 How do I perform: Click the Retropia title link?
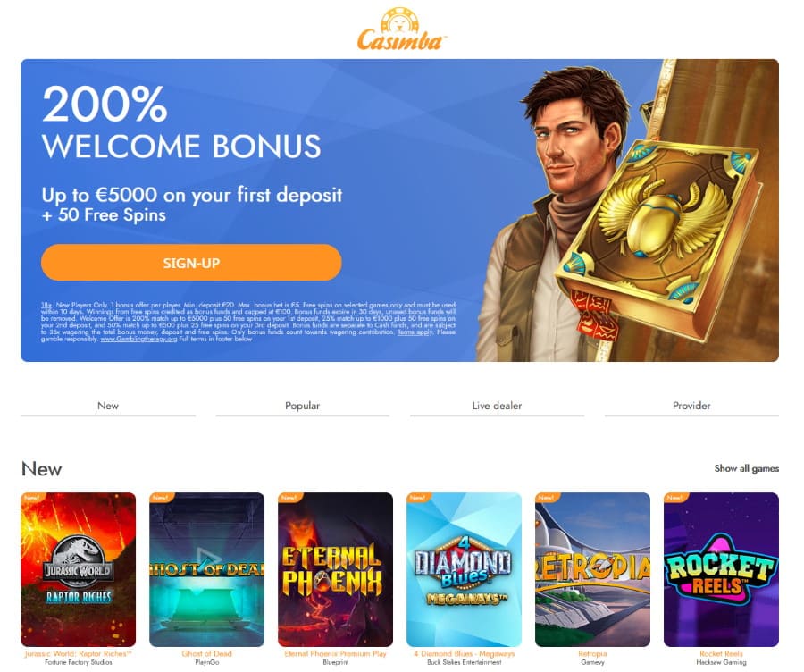593,653
